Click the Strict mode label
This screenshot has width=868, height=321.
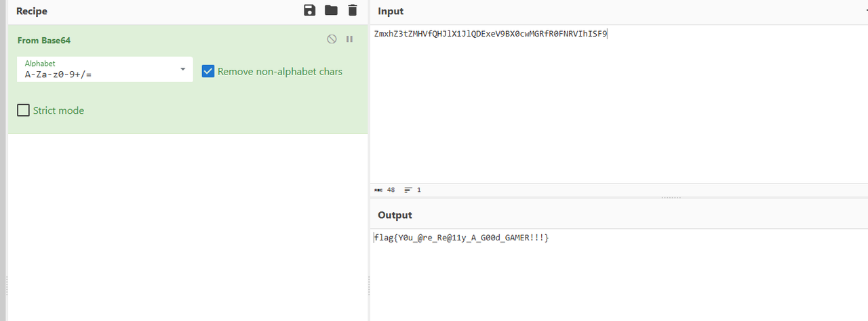(x=58, y=110)
